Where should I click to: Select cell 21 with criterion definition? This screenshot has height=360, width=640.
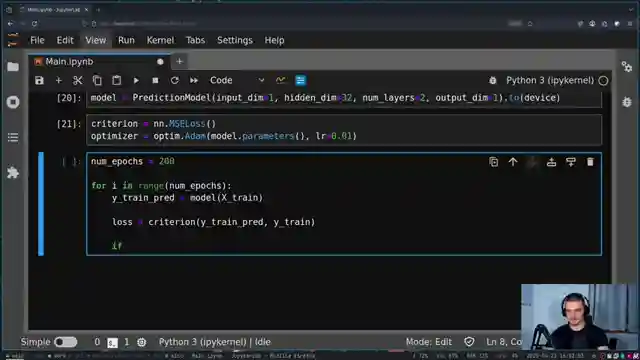344,130
